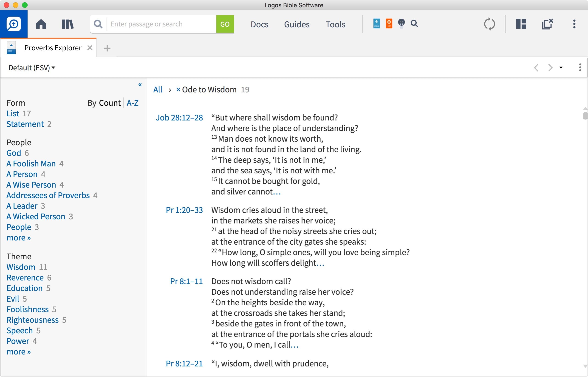Click the passage or search input field
The image size is (588, 377).
pos(161,24)
